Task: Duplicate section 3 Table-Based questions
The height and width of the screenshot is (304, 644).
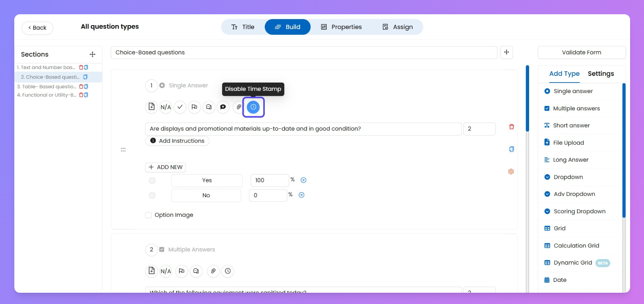Action: (x=86, y=87)
